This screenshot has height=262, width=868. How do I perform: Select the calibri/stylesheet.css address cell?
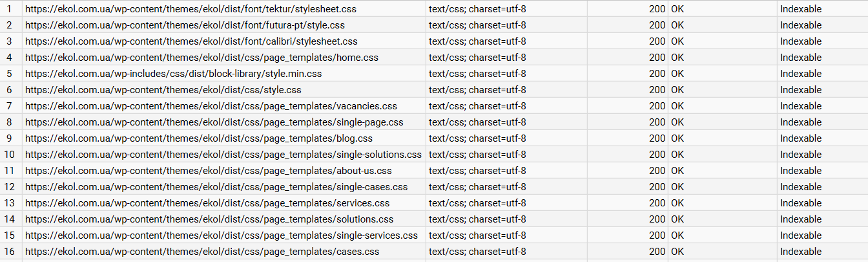[223, 41]
